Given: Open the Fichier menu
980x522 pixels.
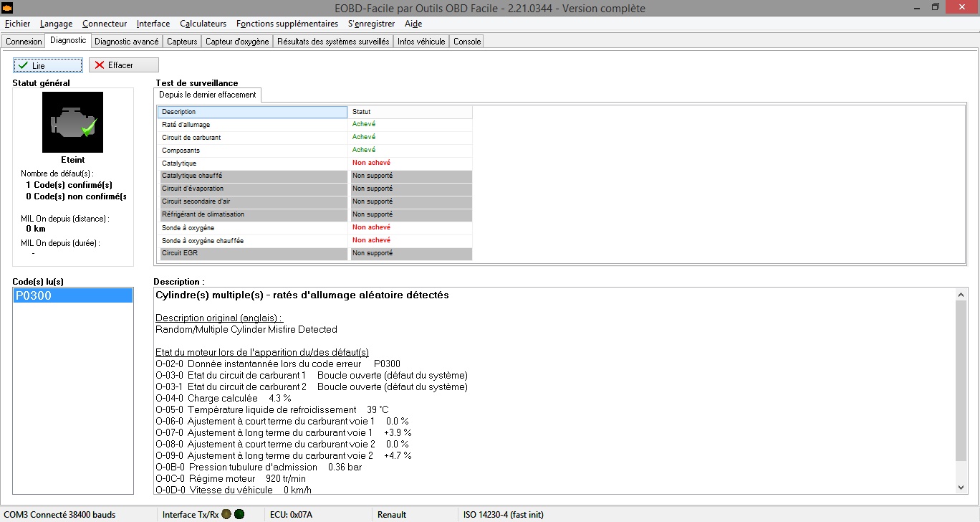Looking at the screenshot, I should coord(17,24).
